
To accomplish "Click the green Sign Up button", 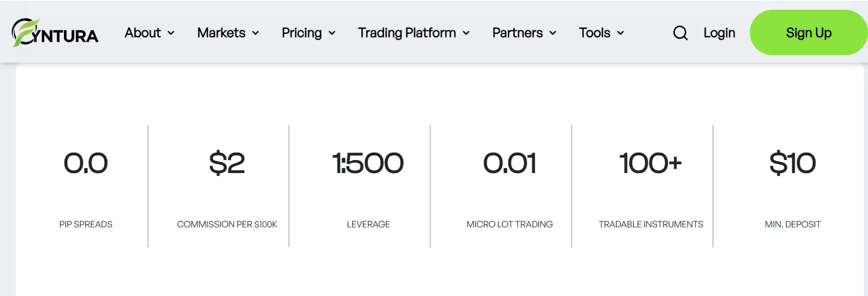I will (809, 32).
